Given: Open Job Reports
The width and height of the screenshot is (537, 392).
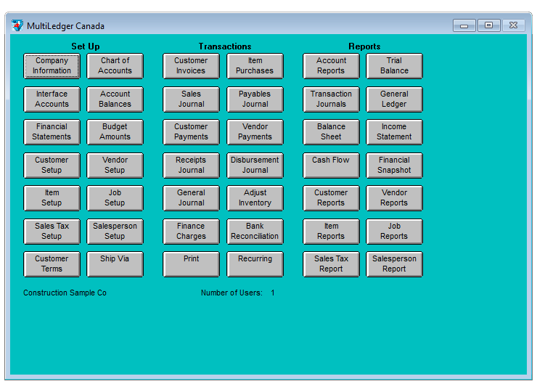Looking at the screenshot, I should click(x=394, y=232).
